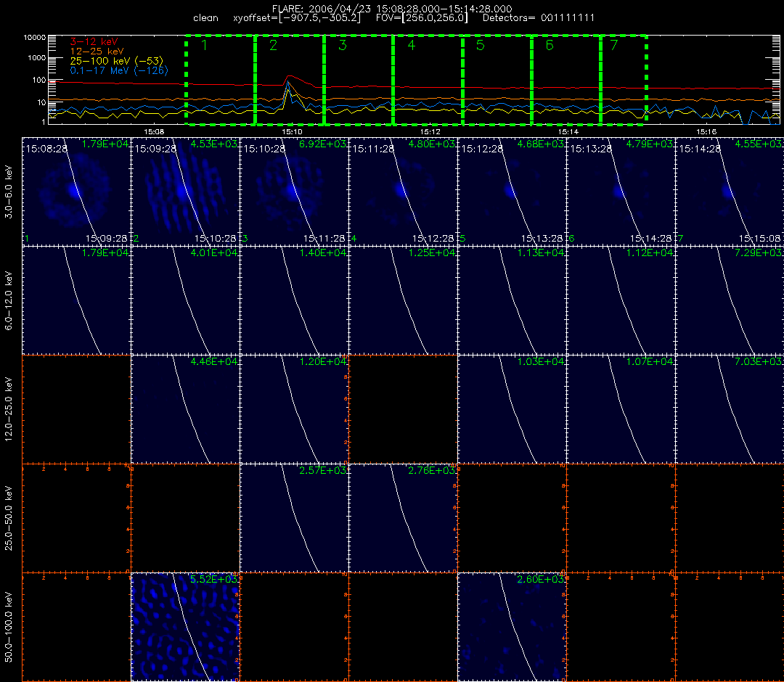
Task: Click the 15:14 time axis label
Action: click(568, 131)
